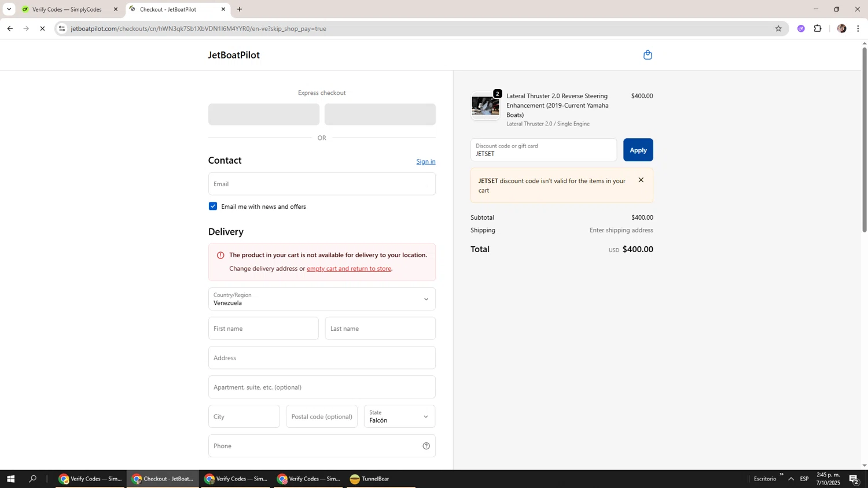Click the phone field help question icon

426,446
